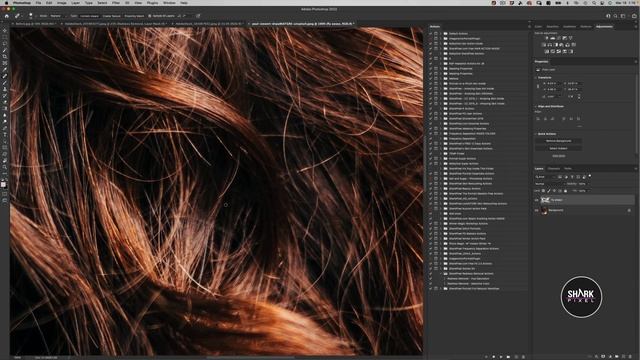This screenshot has width=640, height=360.
Task: Toggle the Frequency Separation set checkmark
Action: [x=431, y=138]
